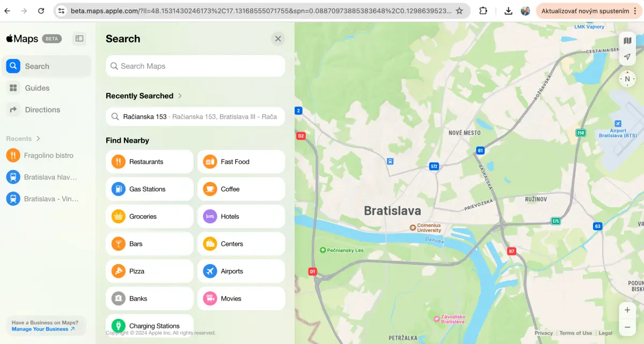Image resolution: width=644 pixels, height=344 pixels.
Task: Bookmark this page with the star icon
Action: [459, 11]
